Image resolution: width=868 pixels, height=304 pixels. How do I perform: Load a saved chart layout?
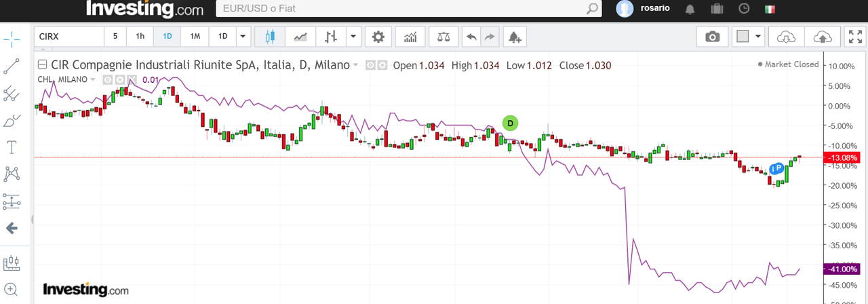coord(785,37)
